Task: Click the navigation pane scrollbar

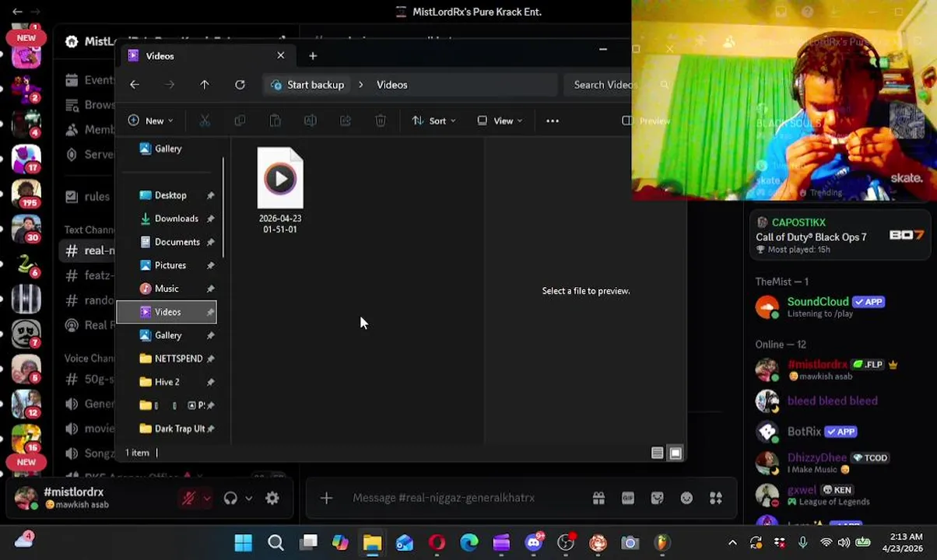Action: [x=223, y=207]
